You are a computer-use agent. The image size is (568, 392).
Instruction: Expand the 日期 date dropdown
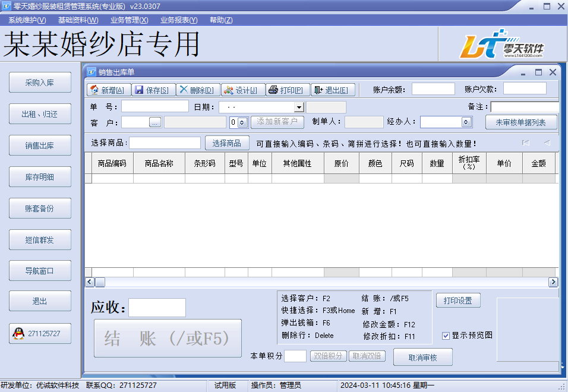click(x=298, y=107)
